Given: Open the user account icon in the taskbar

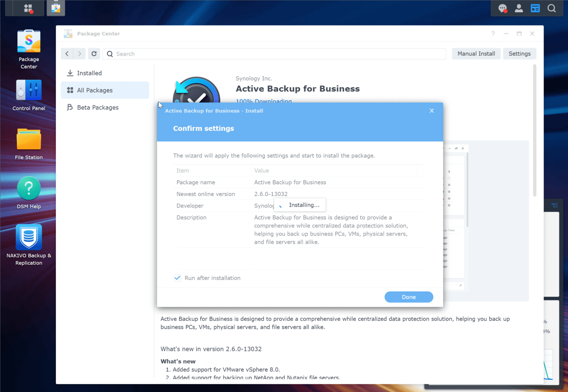Looking at the screenshot, I should point(518,8).
